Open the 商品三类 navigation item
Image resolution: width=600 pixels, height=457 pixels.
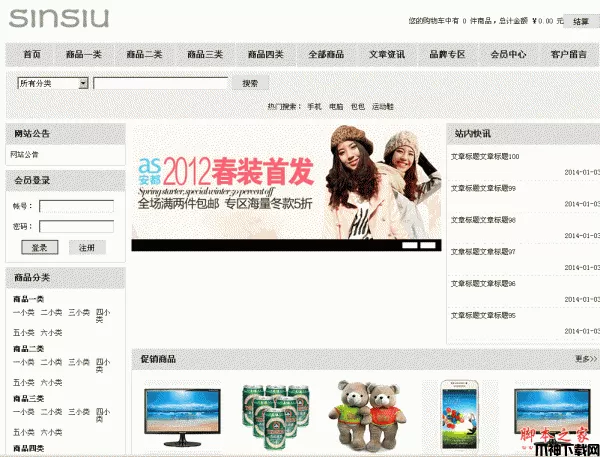tap(205, 54)
